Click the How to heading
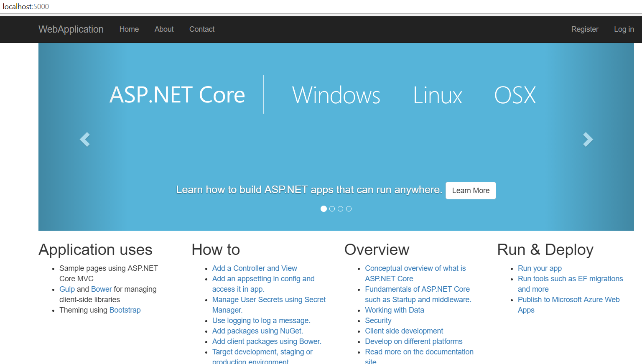Screen dimensions: 642x364 tap(216, 249)
